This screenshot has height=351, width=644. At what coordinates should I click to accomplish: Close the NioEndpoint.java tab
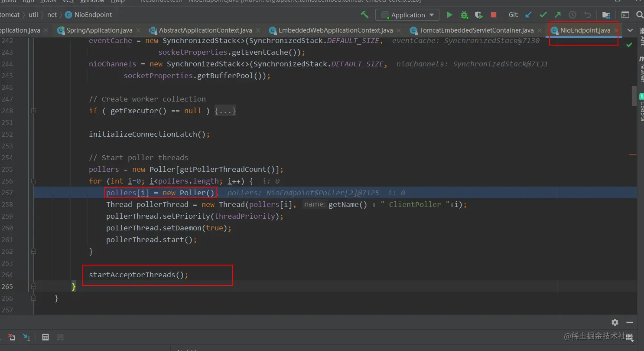(616, 31)
